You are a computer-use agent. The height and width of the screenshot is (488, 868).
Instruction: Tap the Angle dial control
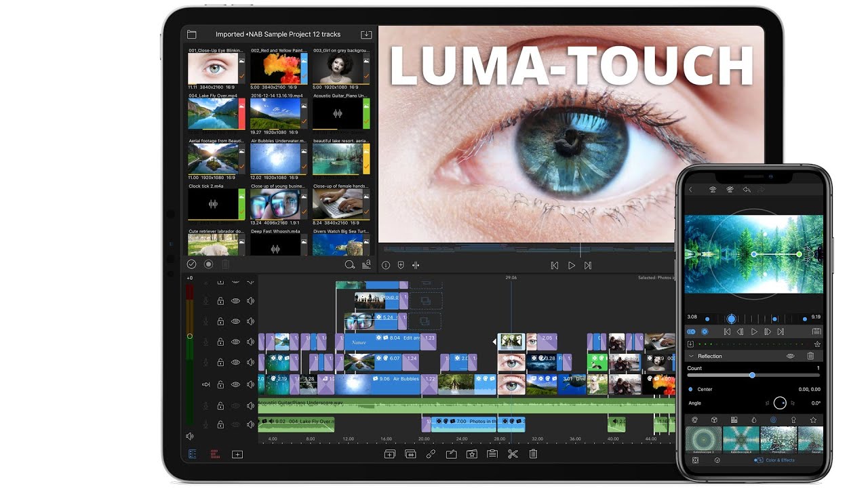pyautogui.click(x=780, y=403)
